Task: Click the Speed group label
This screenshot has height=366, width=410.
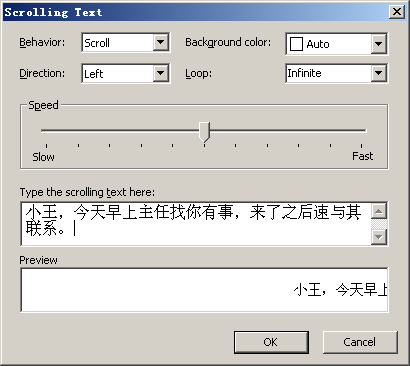Action: coord(43,105)
